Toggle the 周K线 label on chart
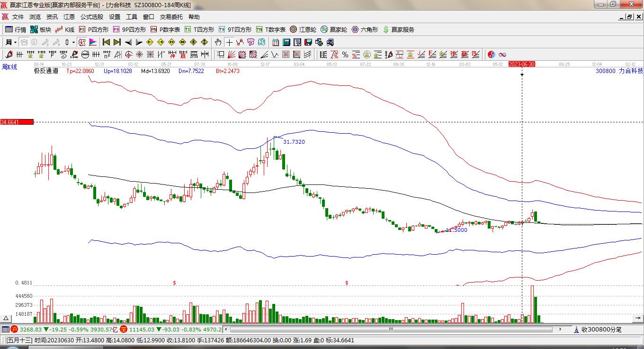Viewport: 644px width, 349px height. (x=9, y=67)
